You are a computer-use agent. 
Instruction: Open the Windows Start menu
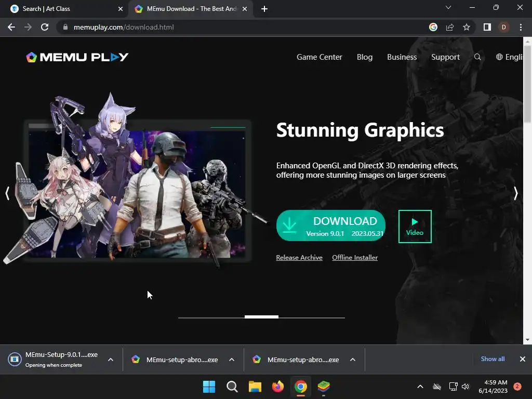[x=209, y=387]
